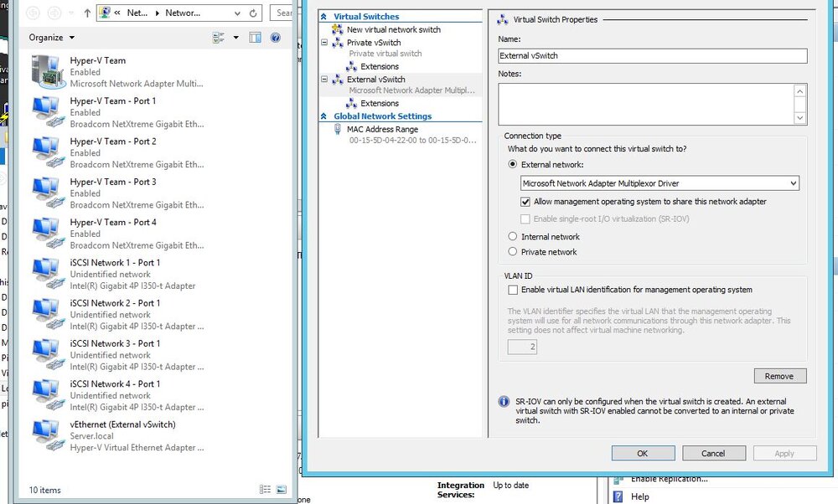The image size is (838, 504).
Task: Click the Back navigation arrow
Action: [x=33, y=13]
